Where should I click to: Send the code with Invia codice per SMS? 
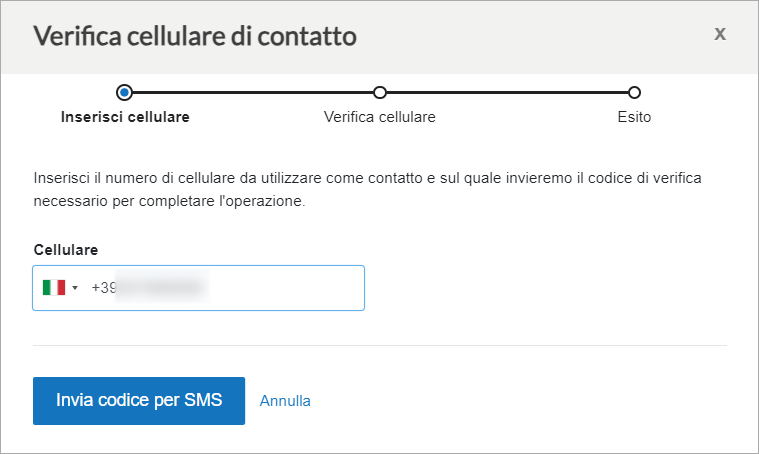[x=139, y=401]
